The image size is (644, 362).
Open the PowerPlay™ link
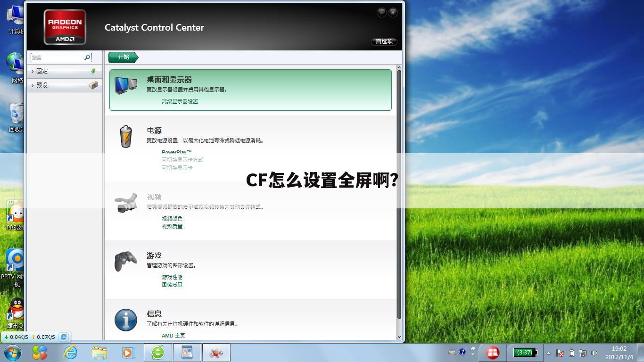pyautogui.click(x=177, y=152)
